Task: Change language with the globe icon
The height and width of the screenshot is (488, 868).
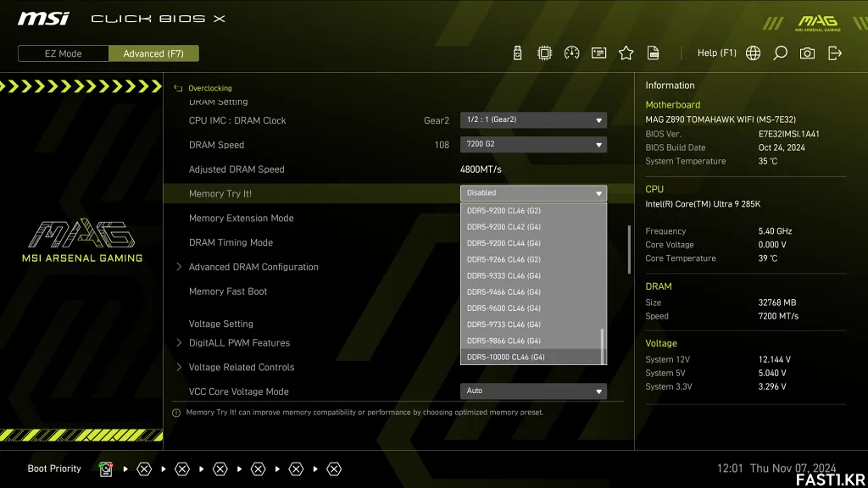Action: 753,53
